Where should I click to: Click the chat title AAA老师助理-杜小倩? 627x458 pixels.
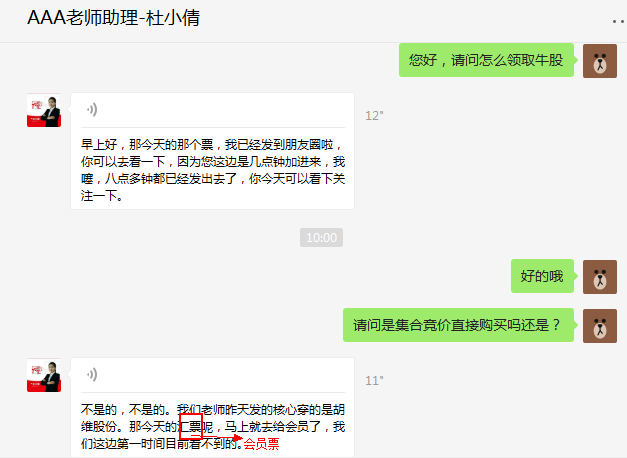click(x=114, y=18)
